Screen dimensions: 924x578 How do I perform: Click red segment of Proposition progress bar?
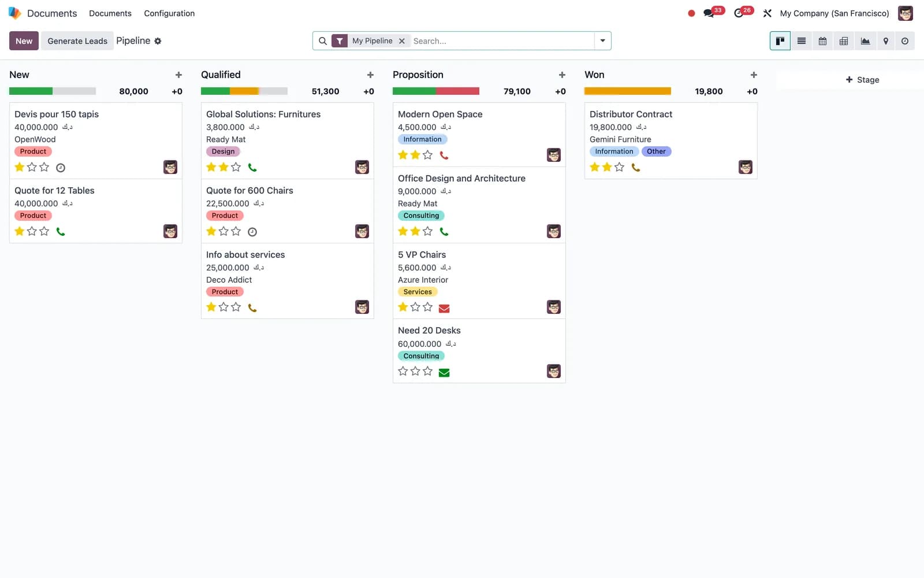click(x=457, y=91)
